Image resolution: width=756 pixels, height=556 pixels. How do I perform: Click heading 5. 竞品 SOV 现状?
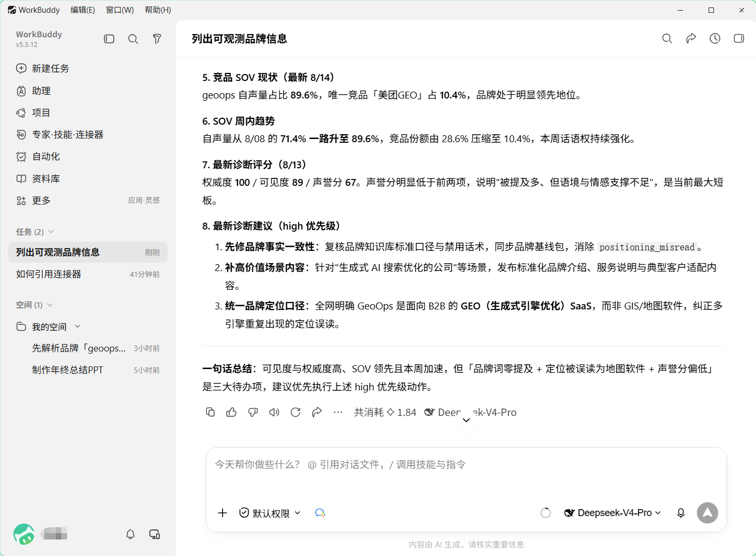(268, 77)
